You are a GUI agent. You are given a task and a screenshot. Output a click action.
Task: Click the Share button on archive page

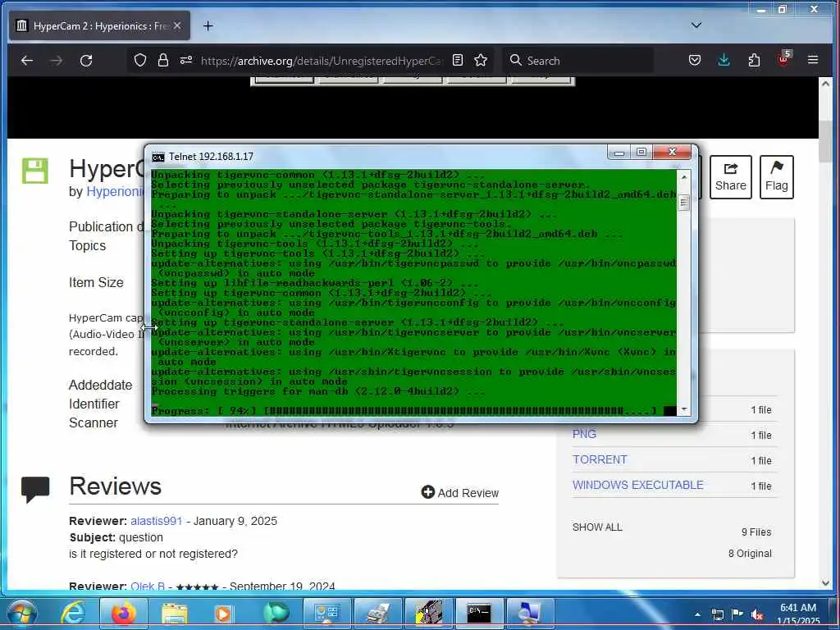click(x=730, y=177)
